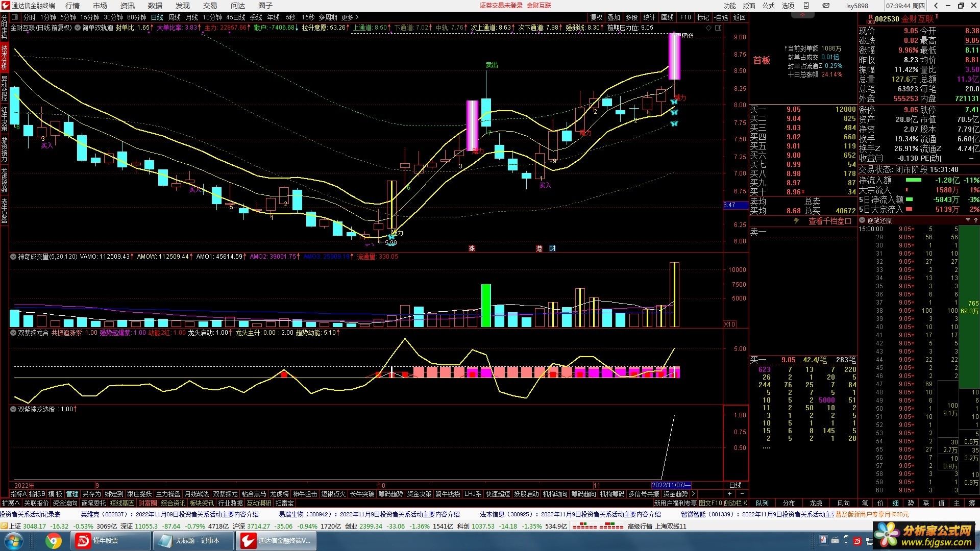Switch to Notepad 无标题 window in taskbar
Screen dimensions: 980x551
click(x=193, y=541)
